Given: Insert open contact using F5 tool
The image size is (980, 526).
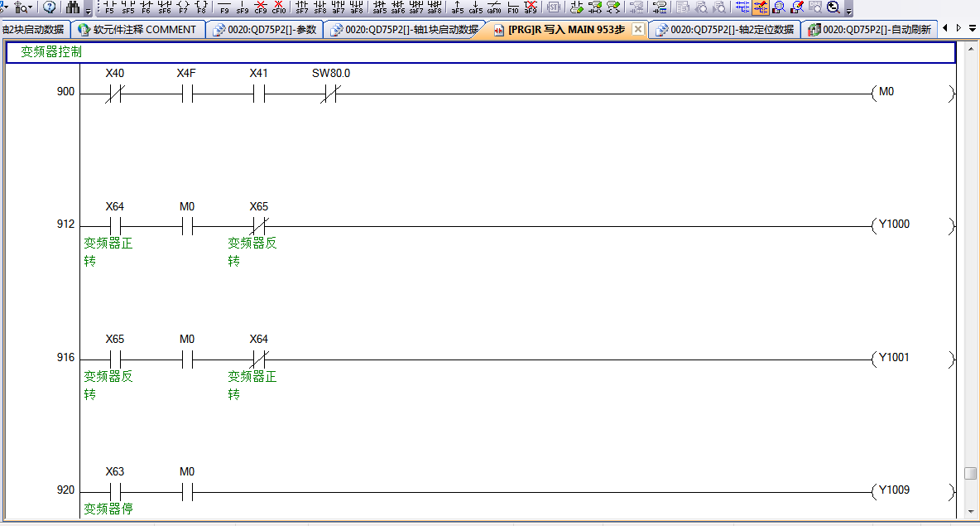Looking at the screenshot, I should 110,7.
